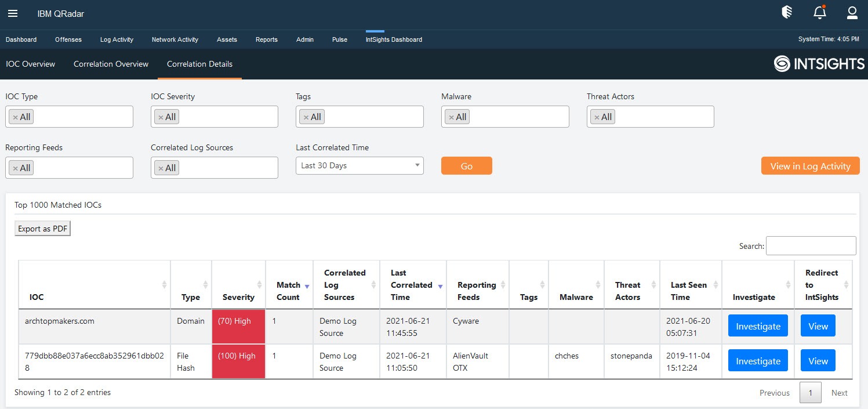868x409 pixels.
Task: Sort by Last Seen Time arrows
Action: pos(716,285)
